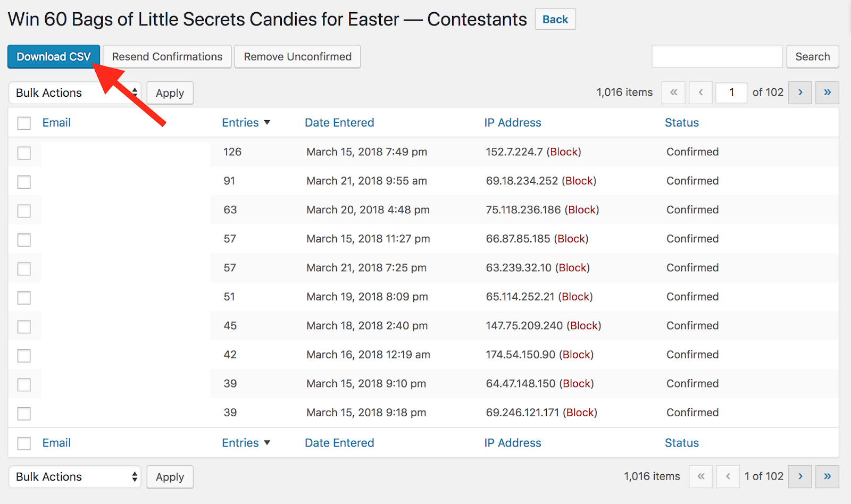Open the top Bulk Actions dropdown
851x504 pixels.
click(75, 93)
